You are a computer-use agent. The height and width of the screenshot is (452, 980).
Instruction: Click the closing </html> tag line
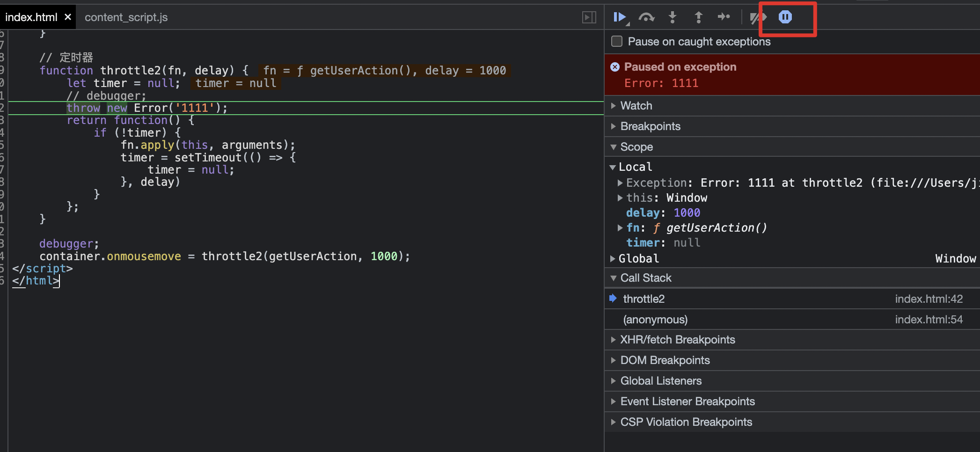coord(36,281)
